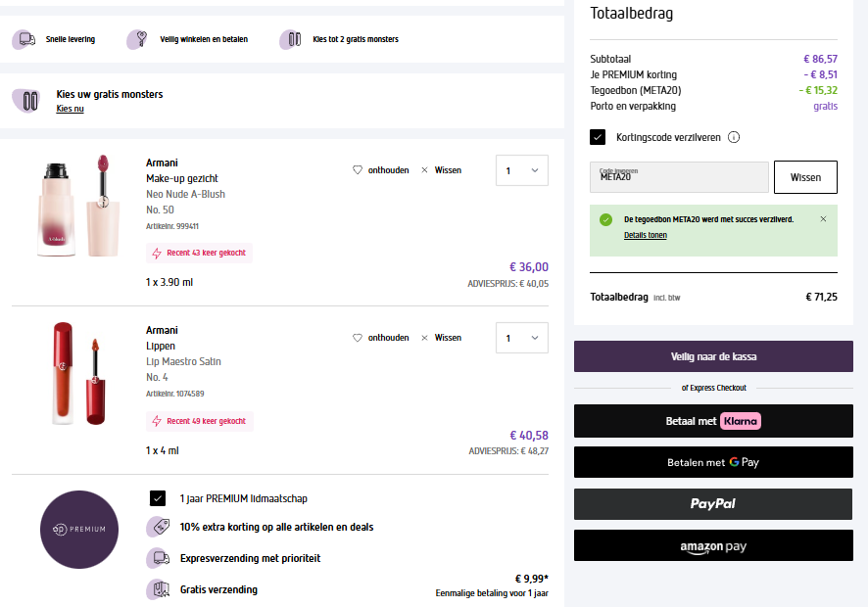868x607 pixels.
Task: Click the free samples icon next to Kies uw gratis monsters
Action: tap(27, 100)
